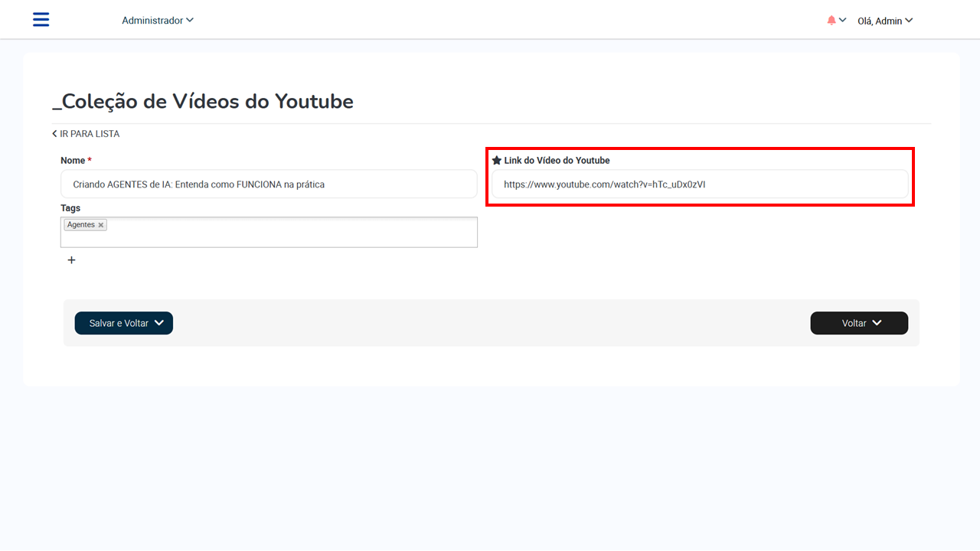The image size is (980, 551).
Task: Select the Agentes tag chip text
Action: [80, 225]
